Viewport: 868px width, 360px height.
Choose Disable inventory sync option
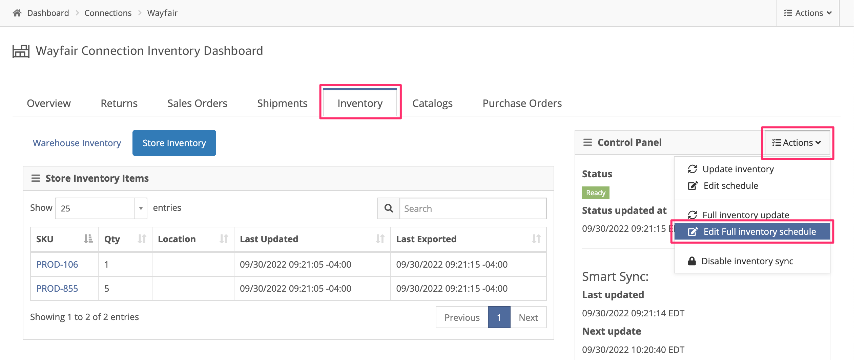pyautogui.click(x=747, y=261)
